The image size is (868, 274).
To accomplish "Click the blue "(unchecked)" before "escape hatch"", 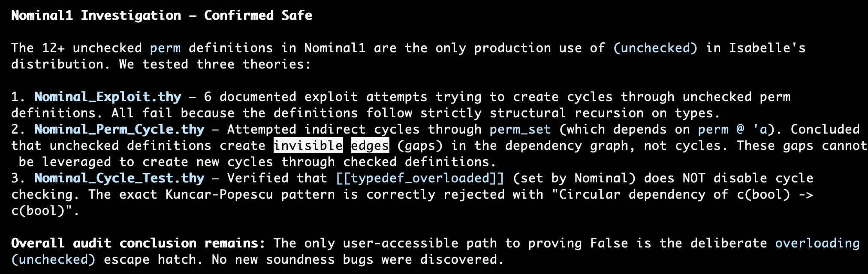I will click(53, 259).
